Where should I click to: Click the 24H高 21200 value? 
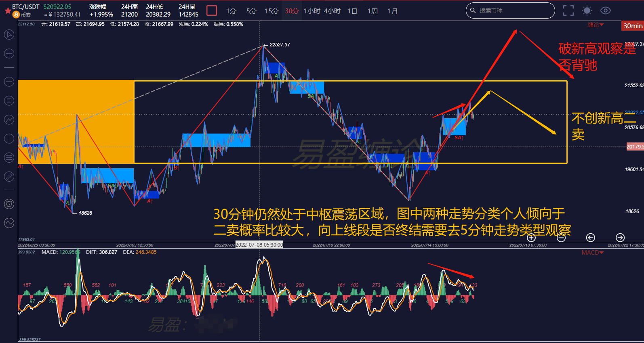point(130,15)
